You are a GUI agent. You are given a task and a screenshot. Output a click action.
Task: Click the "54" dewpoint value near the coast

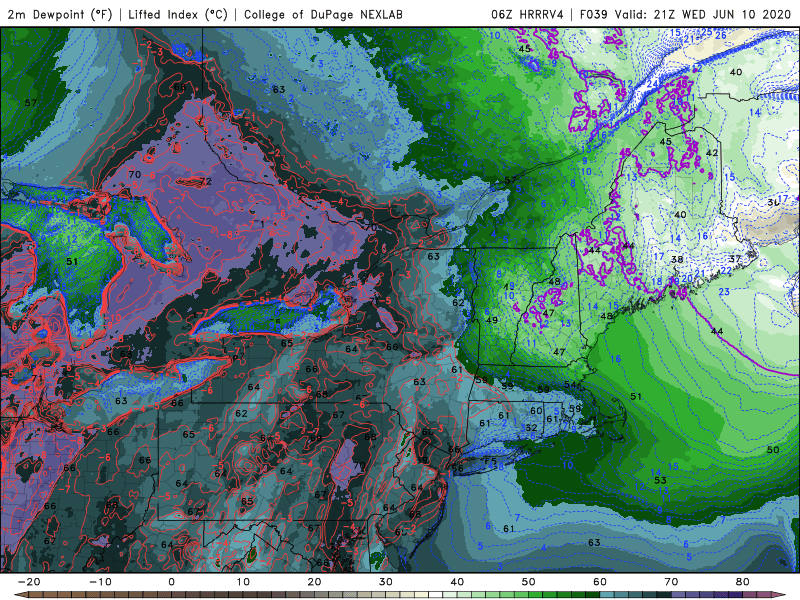click(570, 384)
